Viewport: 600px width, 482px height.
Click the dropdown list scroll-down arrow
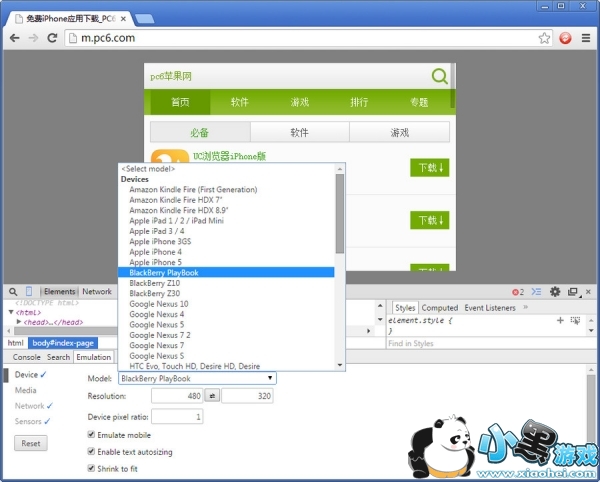coord(340,365)
